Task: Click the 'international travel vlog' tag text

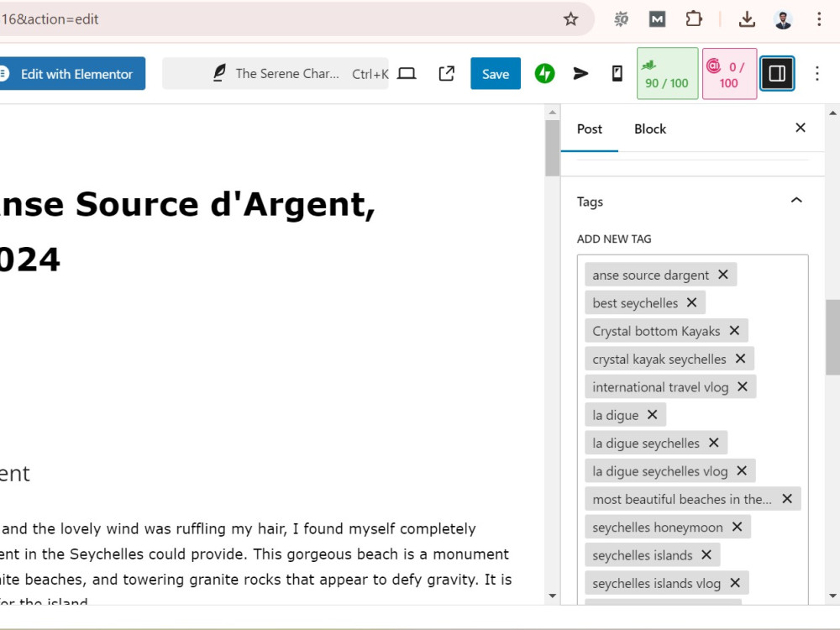Action: click(660, 387)
